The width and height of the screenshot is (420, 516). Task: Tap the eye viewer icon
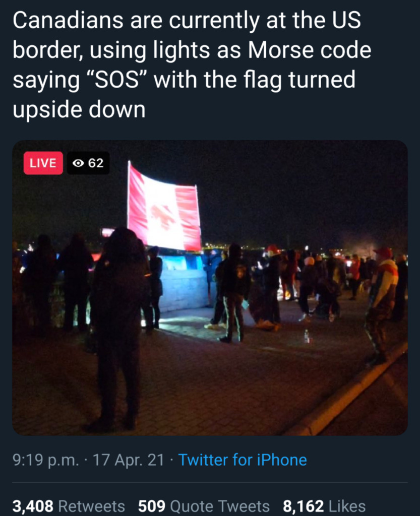78,163
